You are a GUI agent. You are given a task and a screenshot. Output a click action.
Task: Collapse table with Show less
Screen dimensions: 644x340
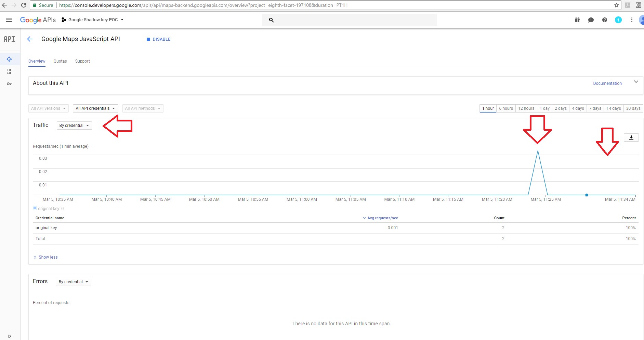pos(45,257)
